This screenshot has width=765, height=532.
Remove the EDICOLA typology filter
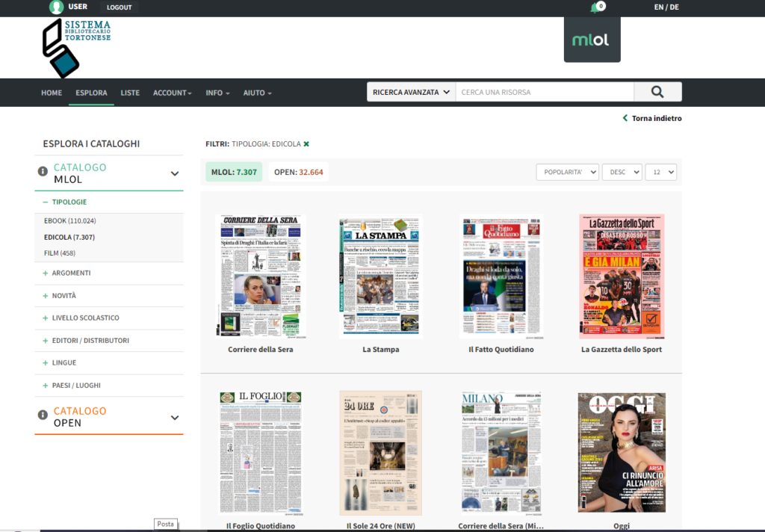(307, 143)
